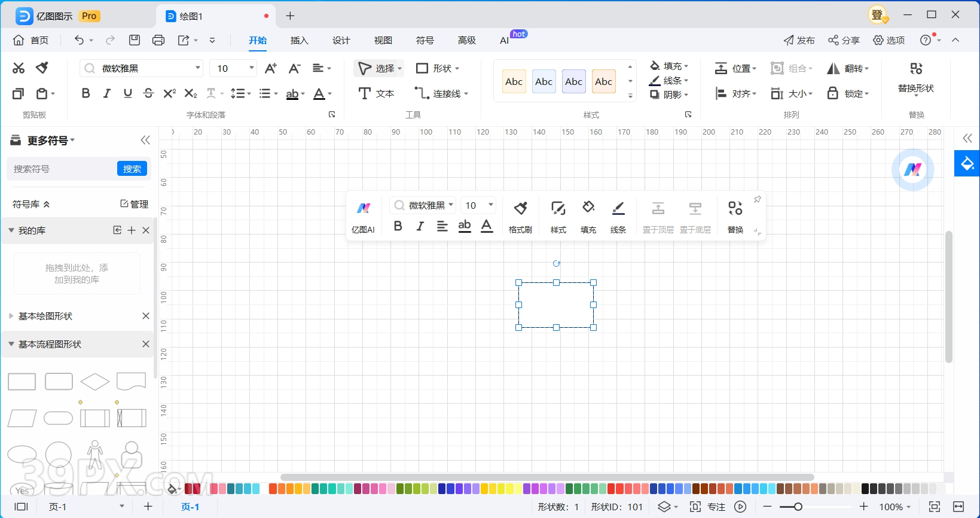Switch to the 符号 tab
Image resolution: width=980 pixels, height=518 pixels.
(425, 40)
